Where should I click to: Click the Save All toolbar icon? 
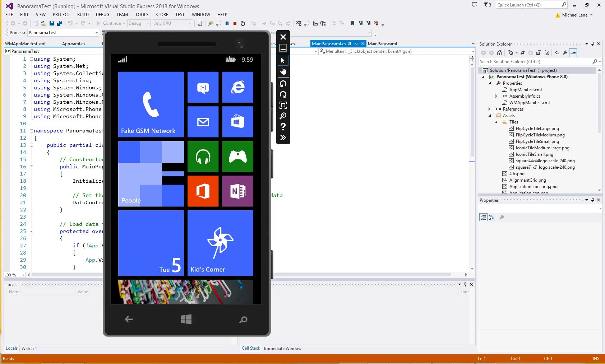point(60,23)
